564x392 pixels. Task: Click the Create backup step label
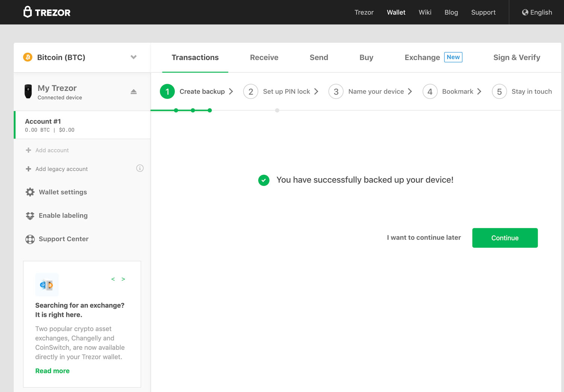tap(202, 91)
